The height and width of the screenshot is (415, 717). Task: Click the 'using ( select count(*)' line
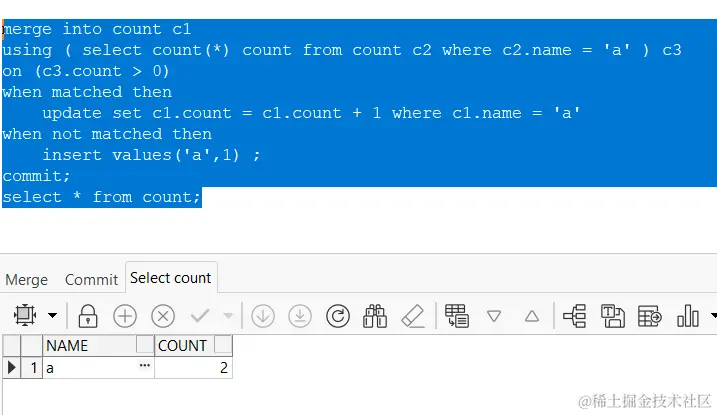342,50
